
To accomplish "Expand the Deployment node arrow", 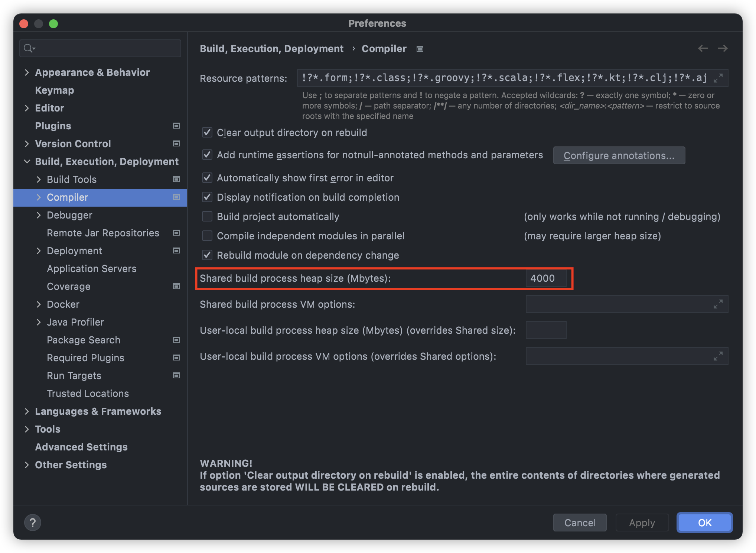I will (39, 250).
